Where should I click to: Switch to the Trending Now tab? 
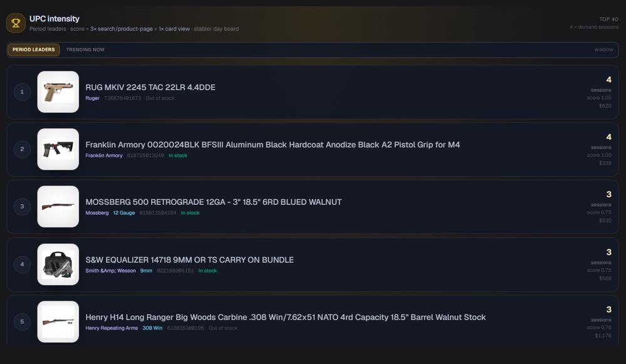(85, 49)
